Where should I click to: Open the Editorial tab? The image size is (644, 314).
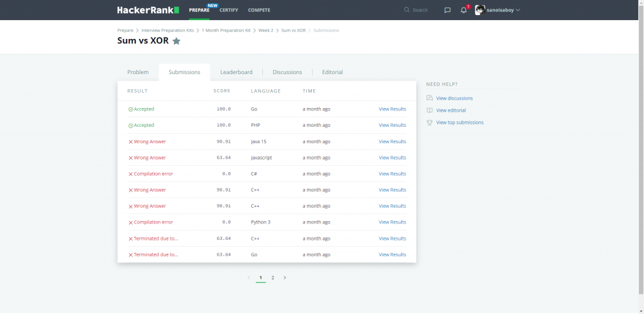(x=332, y=72)
